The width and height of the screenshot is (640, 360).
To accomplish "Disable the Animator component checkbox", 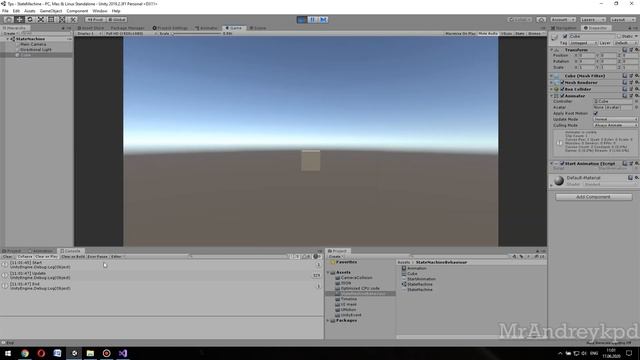I will 562,96.
